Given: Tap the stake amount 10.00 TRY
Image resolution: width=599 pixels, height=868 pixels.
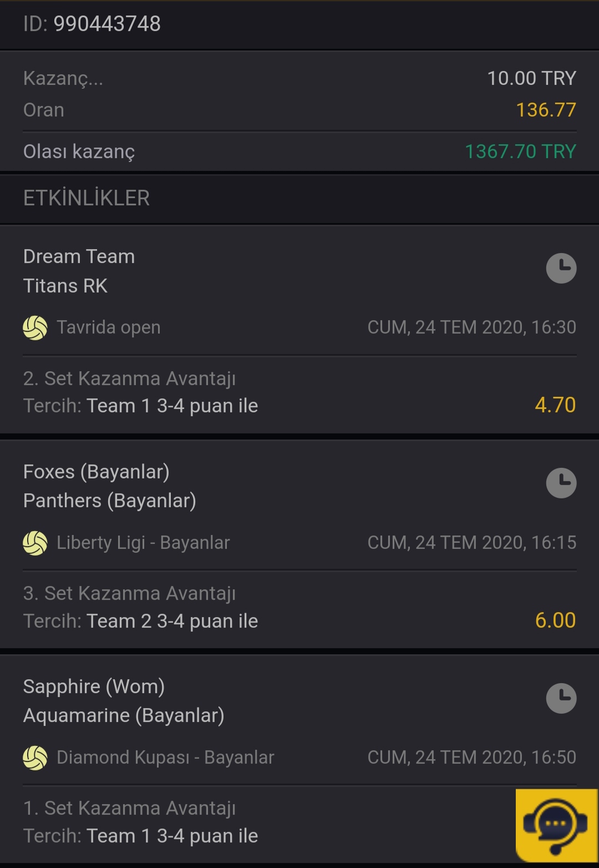Looking at the screenshot, I should [532, 78].
